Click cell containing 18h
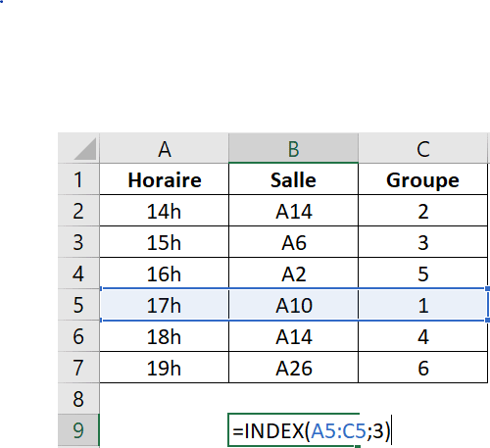 [165, 336]
